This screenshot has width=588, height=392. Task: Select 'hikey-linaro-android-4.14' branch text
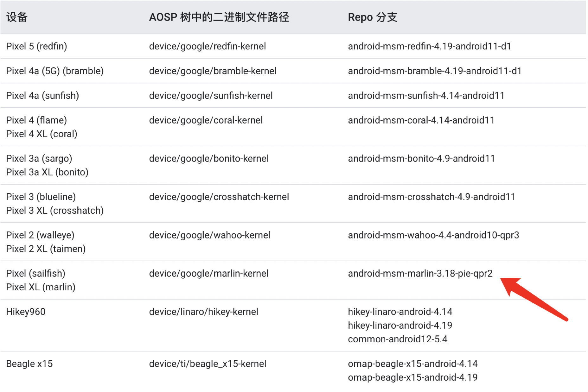pyautogui.click(x=400, y=312)
